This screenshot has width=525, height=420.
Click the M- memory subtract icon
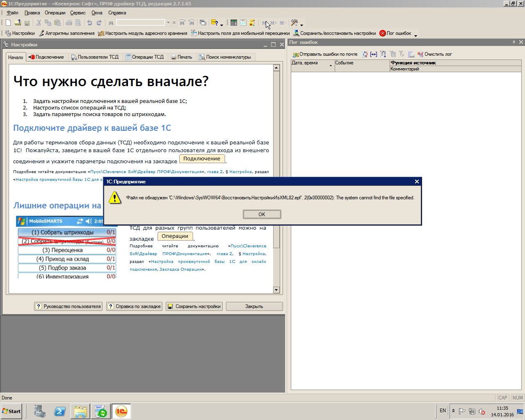pos(283,23)
